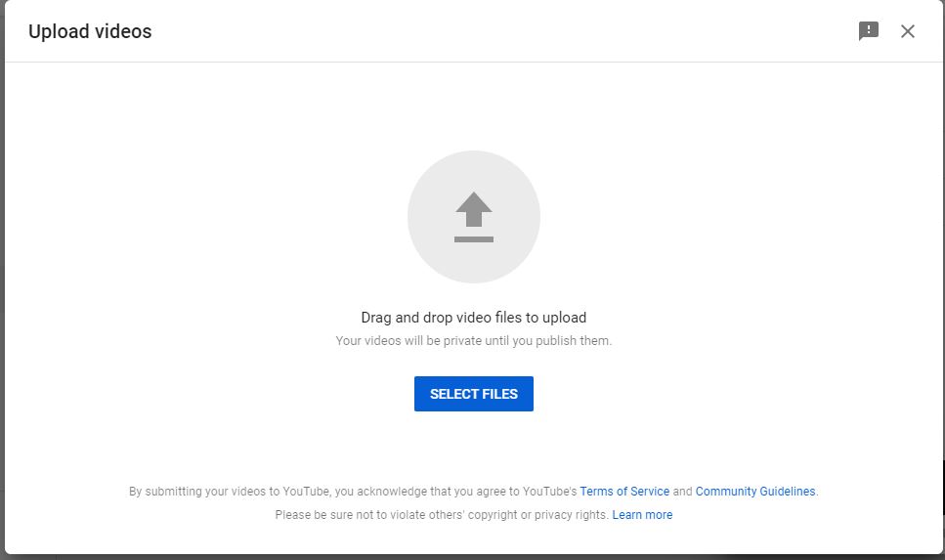945x560 pixels.
Task: Open the Learn more link
Action: 642,515
